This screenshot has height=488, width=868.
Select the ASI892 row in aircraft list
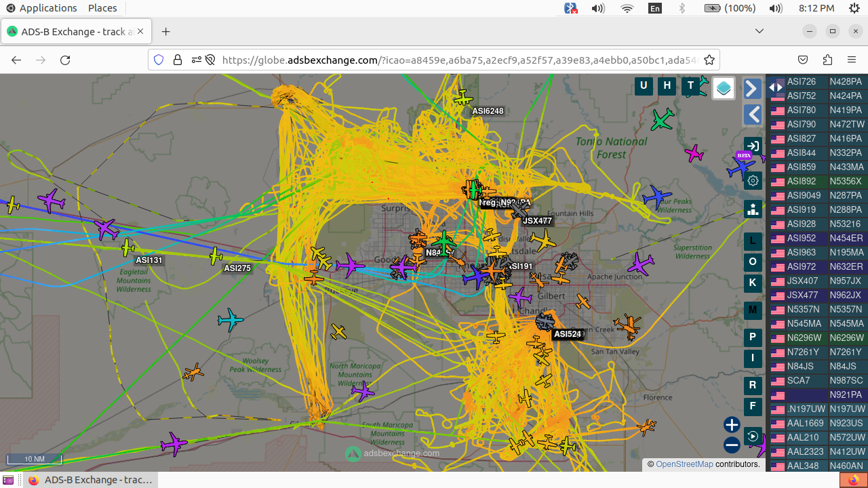point(818,181)
